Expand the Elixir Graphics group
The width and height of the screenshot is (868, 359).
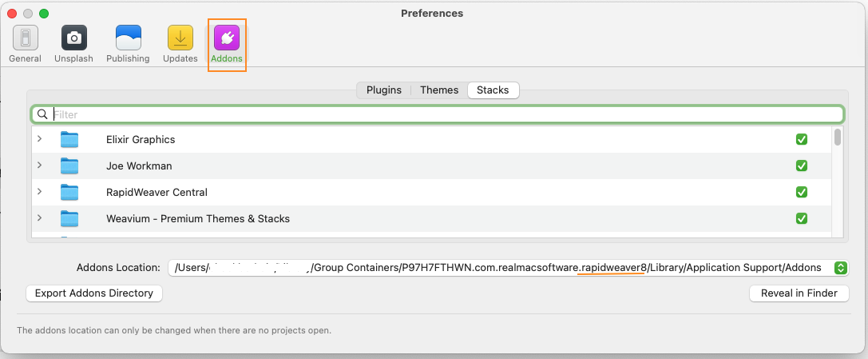[x=39, y=140]
